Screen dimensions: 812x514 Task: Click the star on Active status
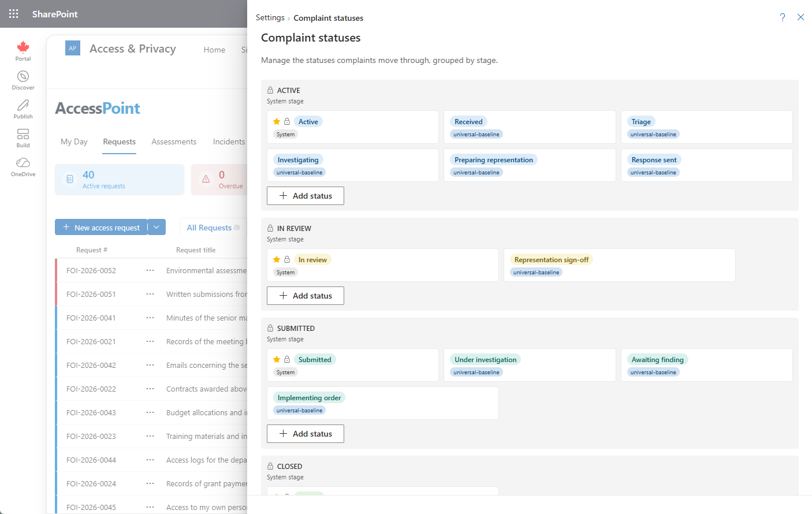click(x=277, y=121)
